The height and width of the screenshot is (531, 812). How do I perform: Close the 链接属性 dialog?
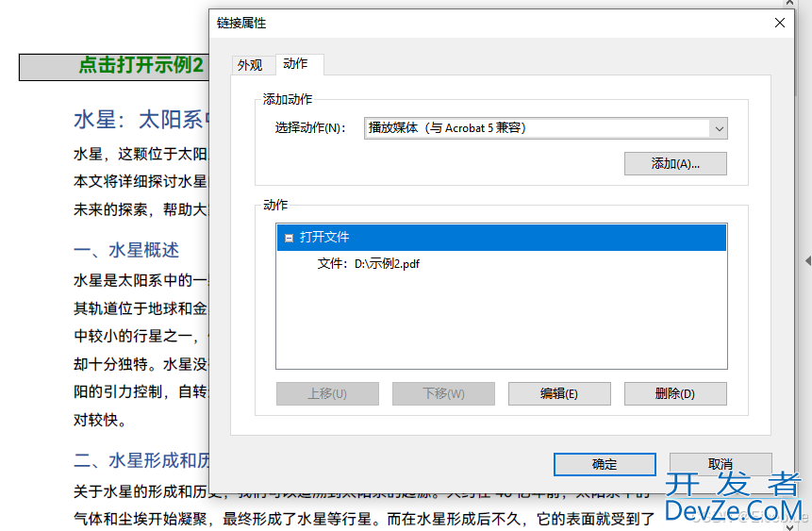(x=780, y=23)
